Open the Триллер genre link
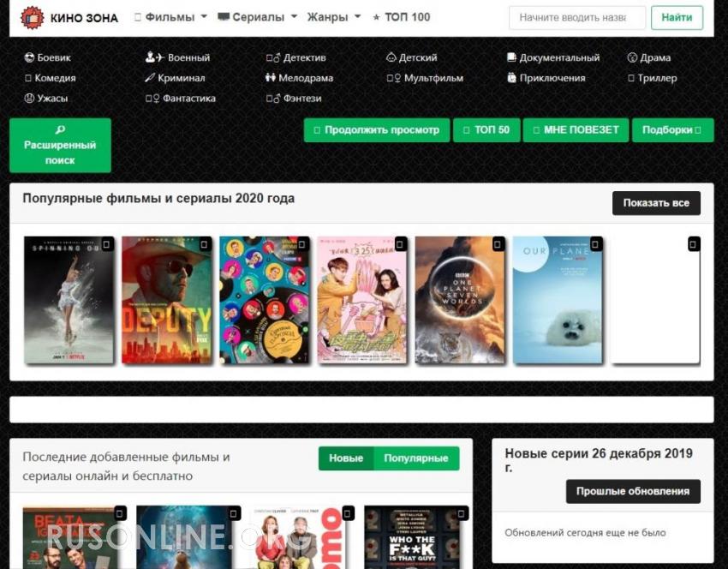728x569 pixels. 653,78
